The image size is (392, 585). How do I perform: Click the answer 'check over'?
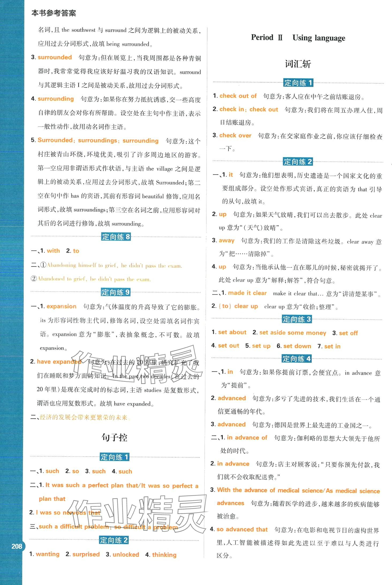(235, 135)
